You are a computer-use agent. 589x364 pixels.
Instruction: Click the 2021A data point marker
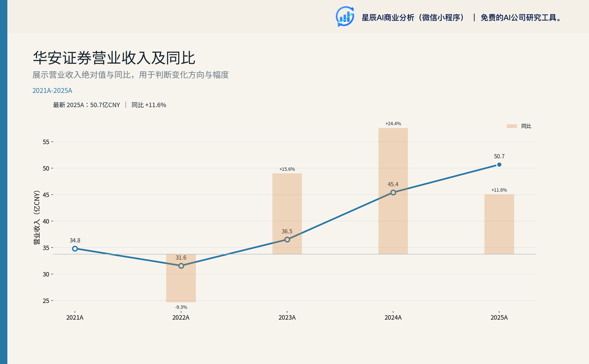pos(75,249)
